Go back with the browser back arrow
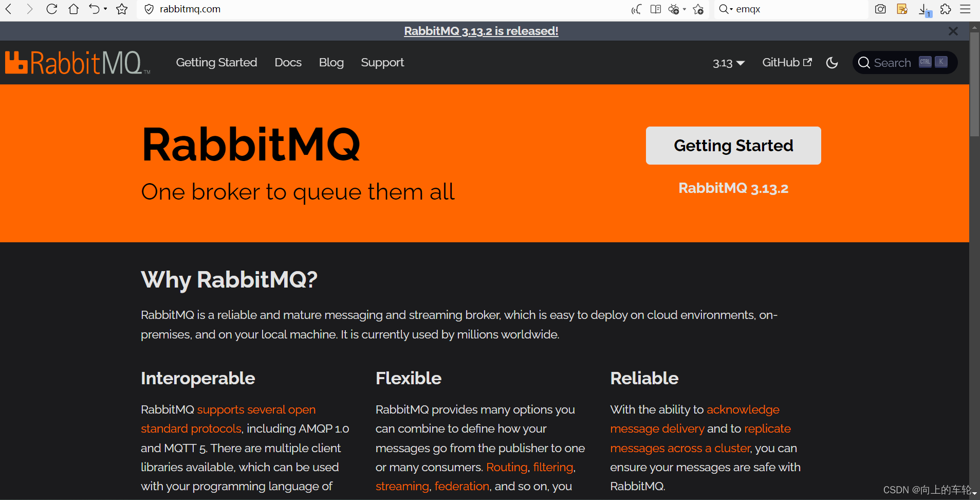Viewport: 980px width, 500px height. 9,9
